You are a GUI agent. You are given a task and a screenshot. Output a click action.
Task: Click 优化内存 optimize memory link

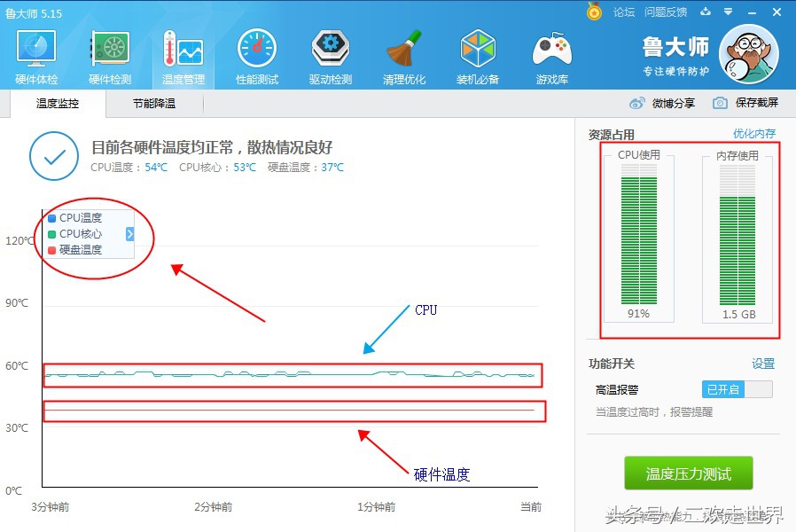pos(753,134)
